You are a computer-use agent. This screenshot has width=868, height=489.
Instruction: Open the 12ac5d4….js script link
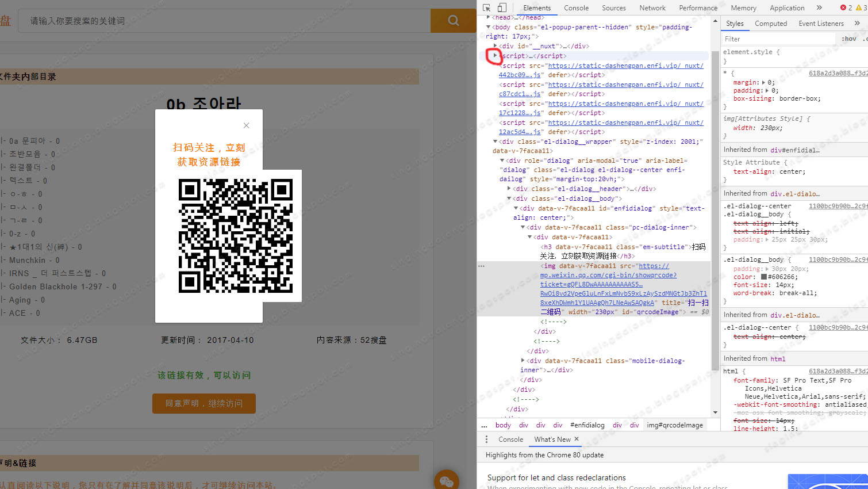tap(520, 132)
